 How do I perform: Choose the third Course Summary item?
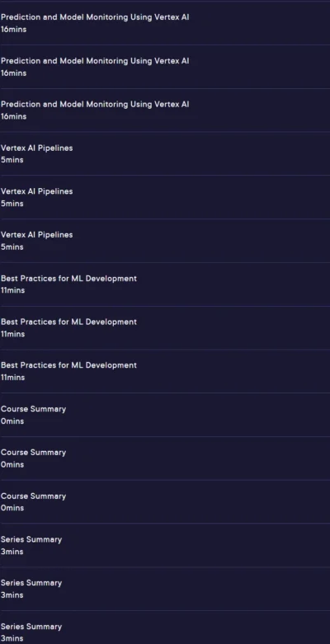pos(165,502)
